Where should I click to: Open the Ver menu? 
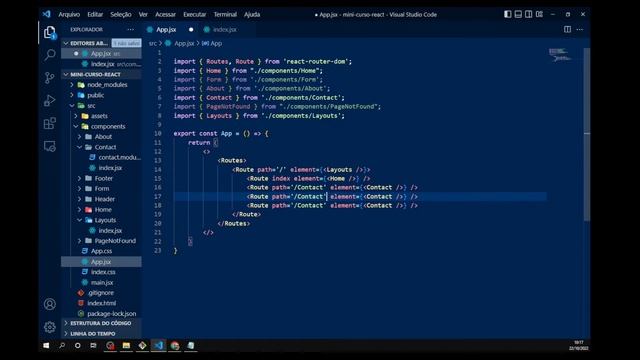tap(143, 14)
